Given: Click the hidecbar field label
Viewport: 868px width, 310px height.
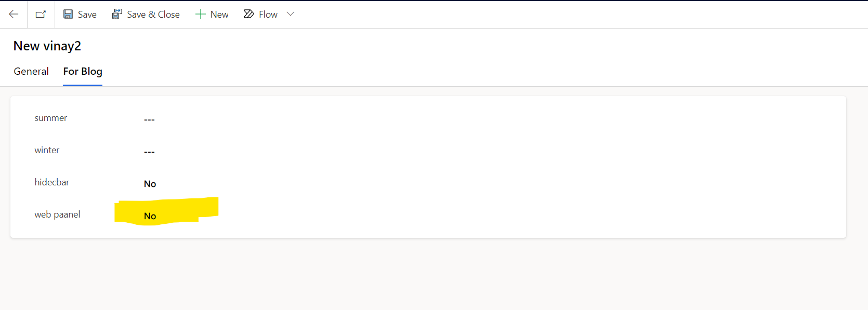Looking at the screenshot, I should [51, 182].
